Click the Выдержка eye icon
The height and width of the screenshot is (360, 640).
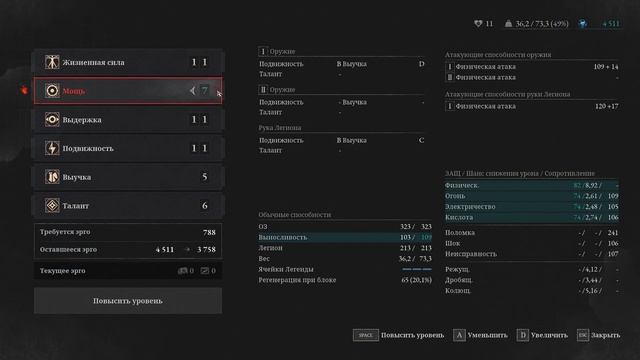point(52,120)
